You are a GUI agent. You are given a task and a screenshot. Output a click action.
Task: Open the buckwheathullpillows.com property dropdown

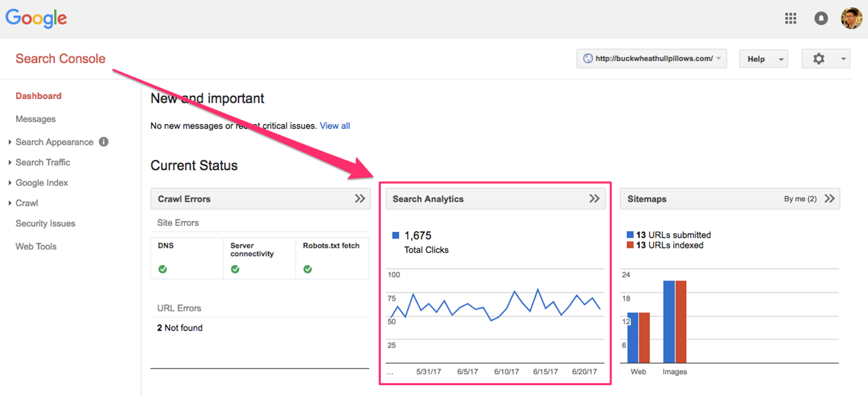(x=652, y=59)
